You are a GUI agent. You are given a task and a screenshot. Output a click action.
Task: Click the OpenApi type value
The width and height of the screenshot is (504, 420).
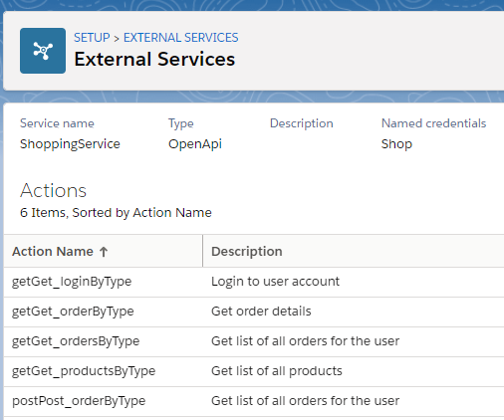click(195, 144)
